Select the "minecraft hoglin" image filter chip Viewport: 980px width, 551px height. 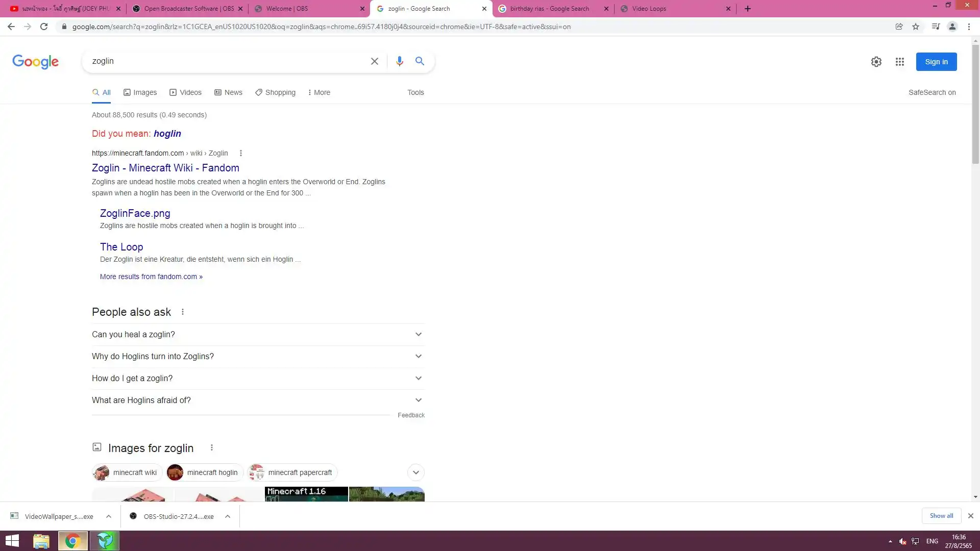pos(204,472)
